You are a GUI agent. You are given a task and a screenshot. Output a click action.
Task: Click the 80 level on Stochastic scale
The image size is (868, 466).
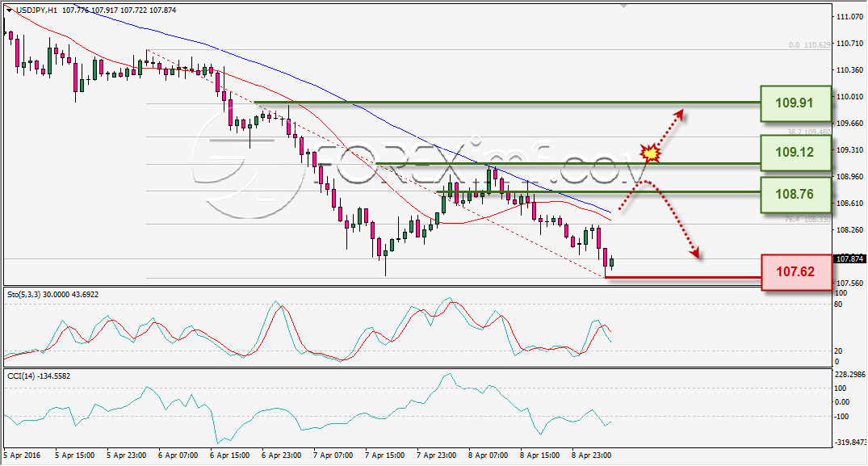[x=838, y=304]
